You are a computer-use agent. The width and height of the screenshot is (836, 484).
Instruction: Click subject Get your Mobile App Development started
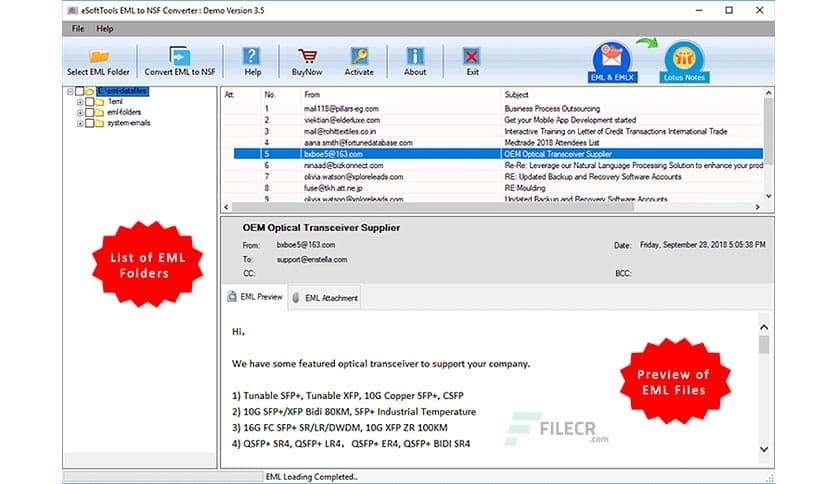tap(570, 120)
